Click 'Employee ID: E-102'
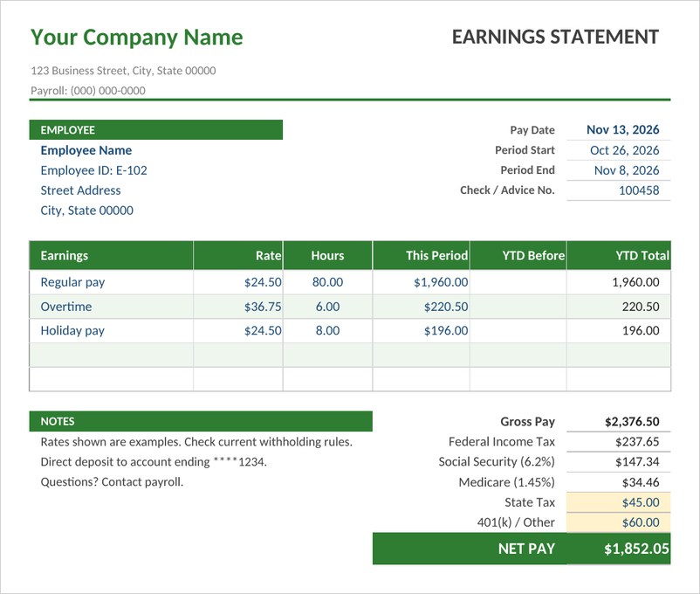This screenshot has height=594, width=700. (x=93, y=170)
